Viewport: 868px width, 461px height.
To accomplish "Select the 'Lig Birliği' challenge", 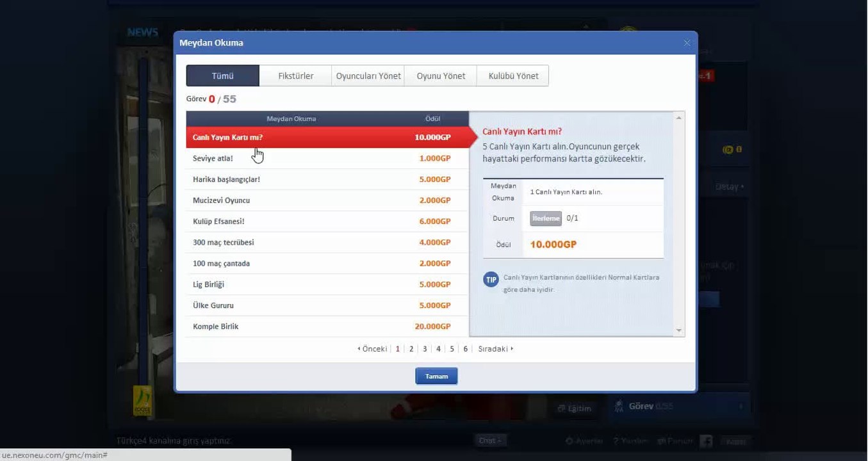I will (327, 284).
